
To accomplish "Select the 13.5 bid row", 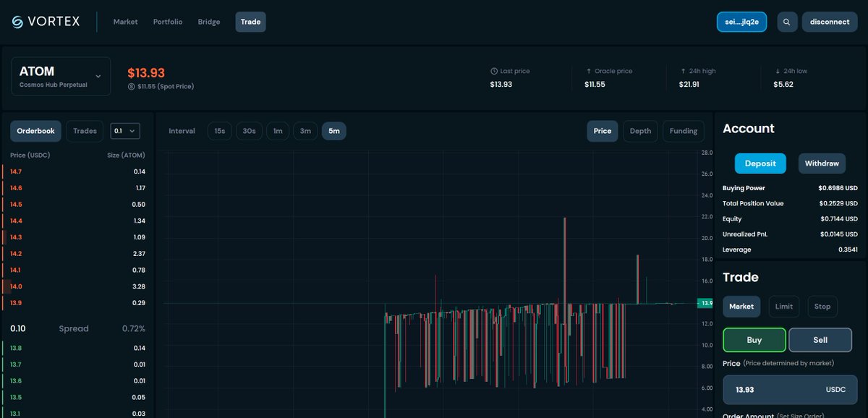I will (x=77, y=397).
